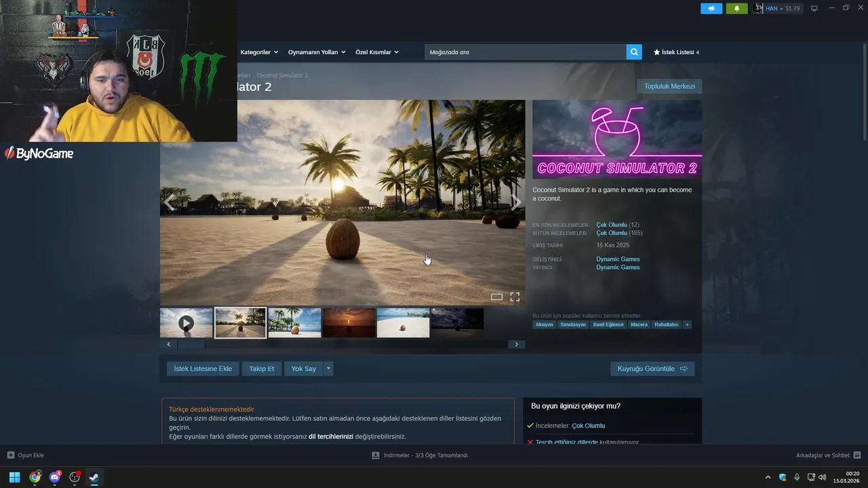Open the Basit Eğlence tag
The height and width of the screenshot is (488, 868).
click(x=608, y=325)
